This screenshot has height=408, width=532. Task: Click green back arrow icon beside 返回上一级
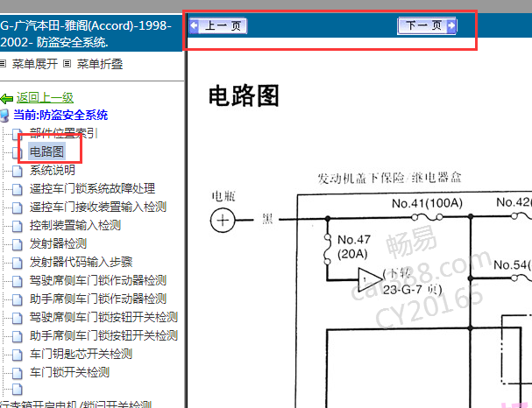coord(7,99)
